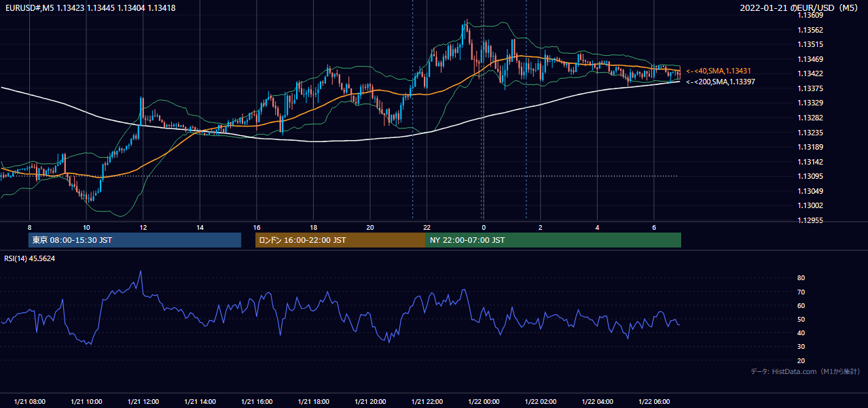
Task: Click the bottom time label 1/21 08:00
Action: coord(29,402)
